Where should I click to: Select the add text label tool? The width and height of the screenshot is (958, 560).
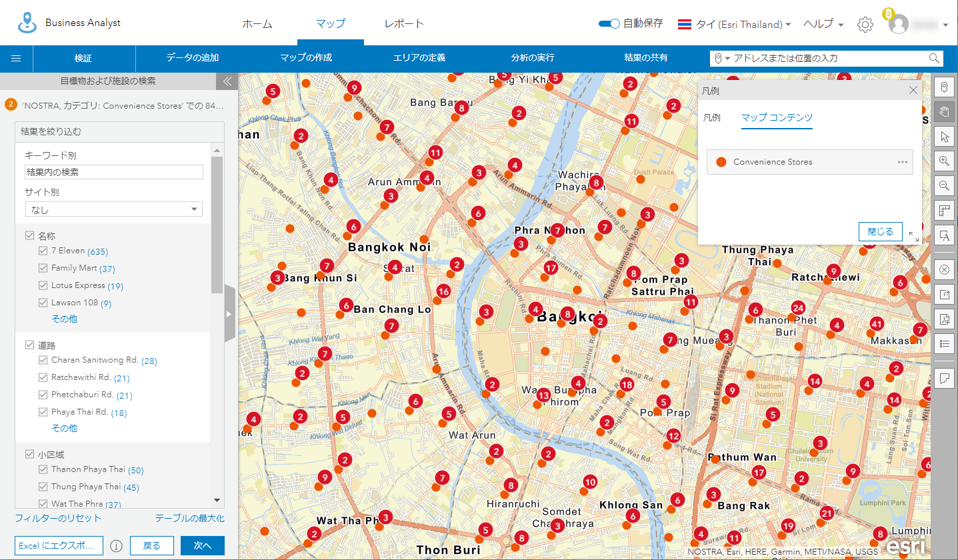[x=944, y=235]
